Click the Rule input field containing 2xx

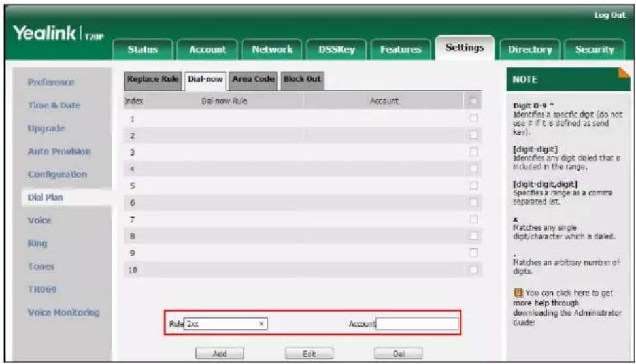pyautogui.click(x=225, y=323)
